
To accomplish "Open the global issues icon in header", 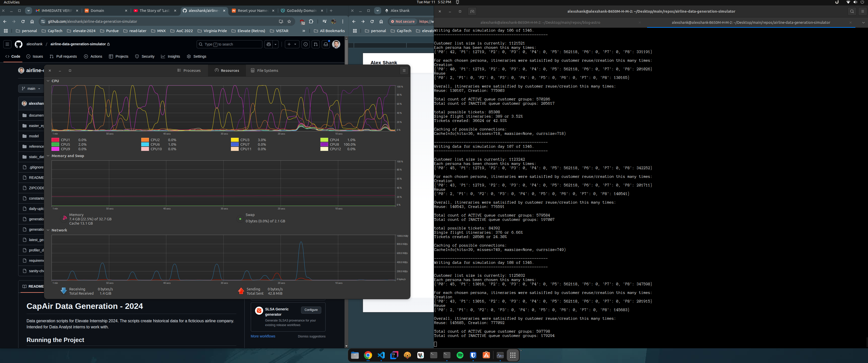I will 305,44.
